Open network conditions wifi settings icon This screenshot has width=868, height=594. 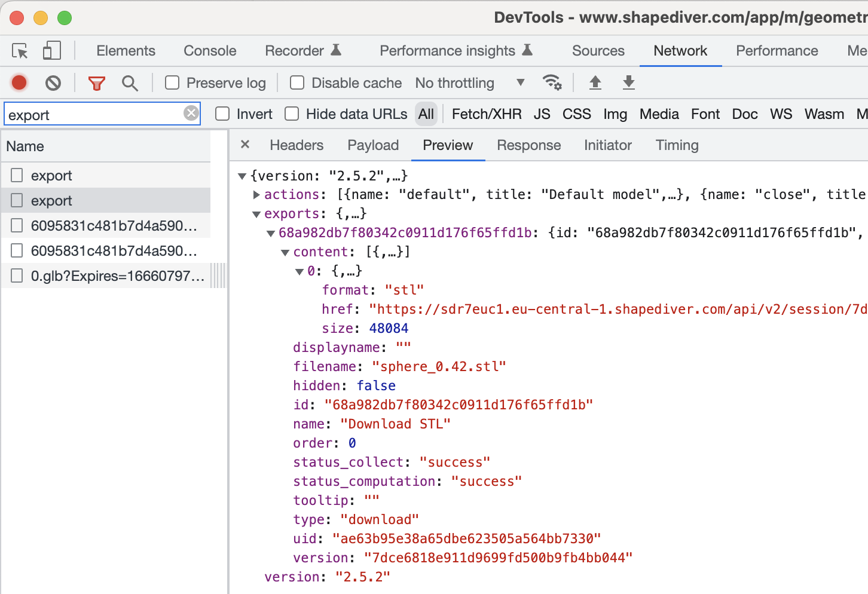tap(551, 82)
